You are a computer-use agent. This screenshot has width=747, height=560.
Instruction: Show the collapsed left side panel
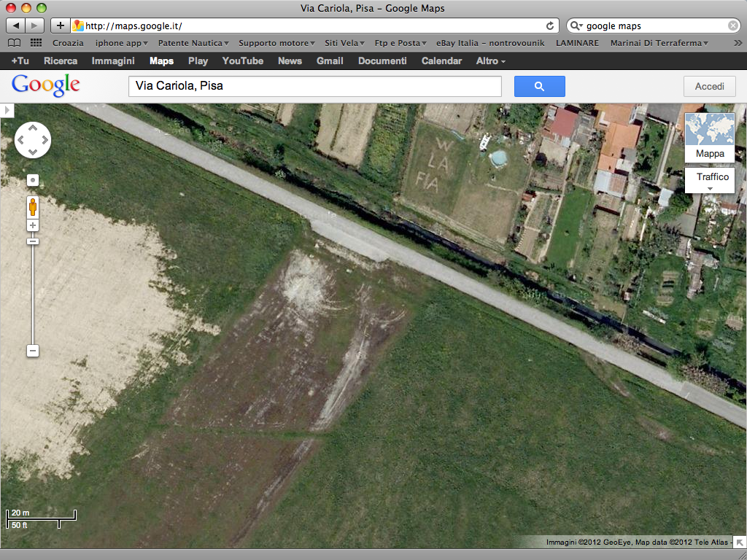[x=7, y=110]
